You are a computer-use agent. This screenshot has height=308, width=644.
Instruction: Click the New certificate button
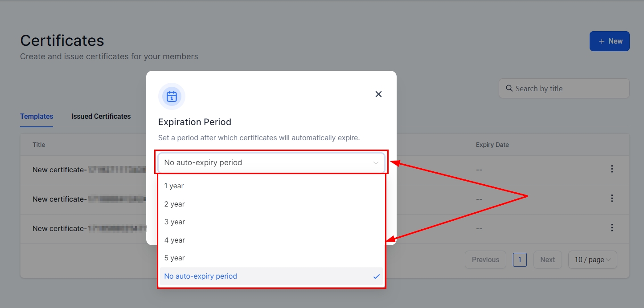pos(609,41)
